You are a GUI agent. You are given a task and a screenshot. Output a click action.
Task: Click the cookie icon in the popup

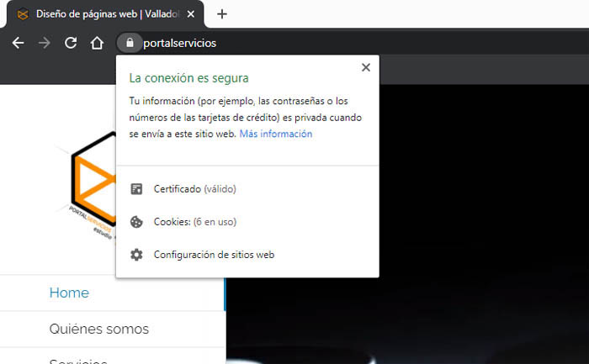coord(136,222)
